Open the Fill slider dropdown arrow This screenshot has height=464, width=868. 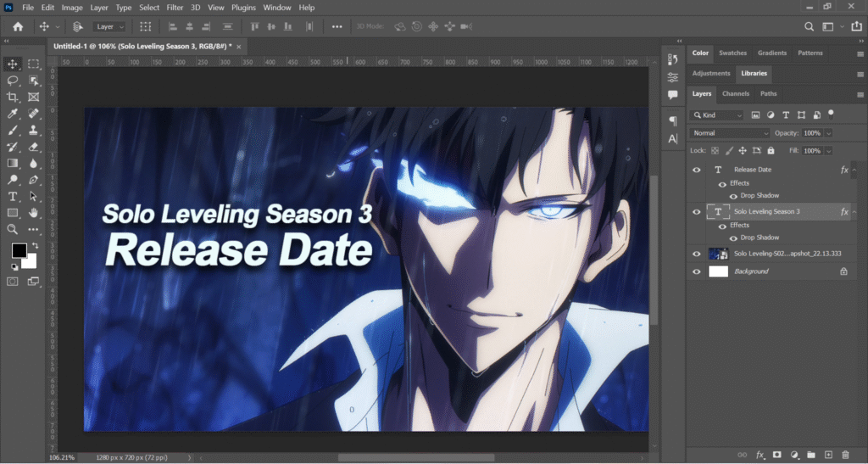[829, 151]
